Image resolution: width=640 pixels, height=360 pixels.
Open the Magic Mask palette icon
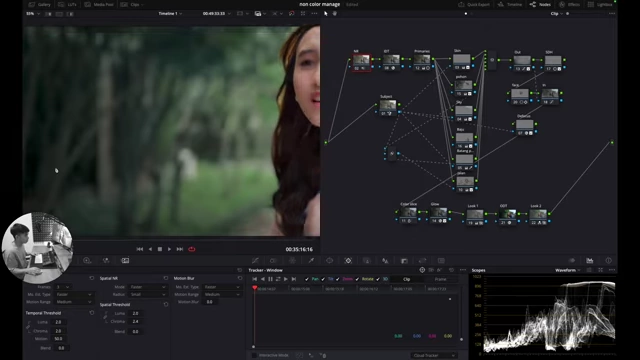367,260
